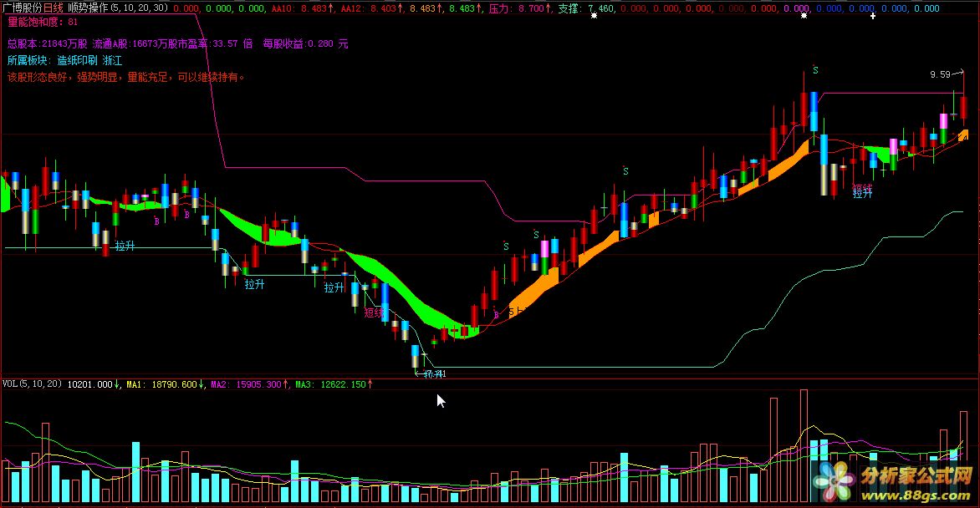Screen dimensions: 980x508
Task: Click the 流通A股:16673万股 text
Action: point(138,43)
